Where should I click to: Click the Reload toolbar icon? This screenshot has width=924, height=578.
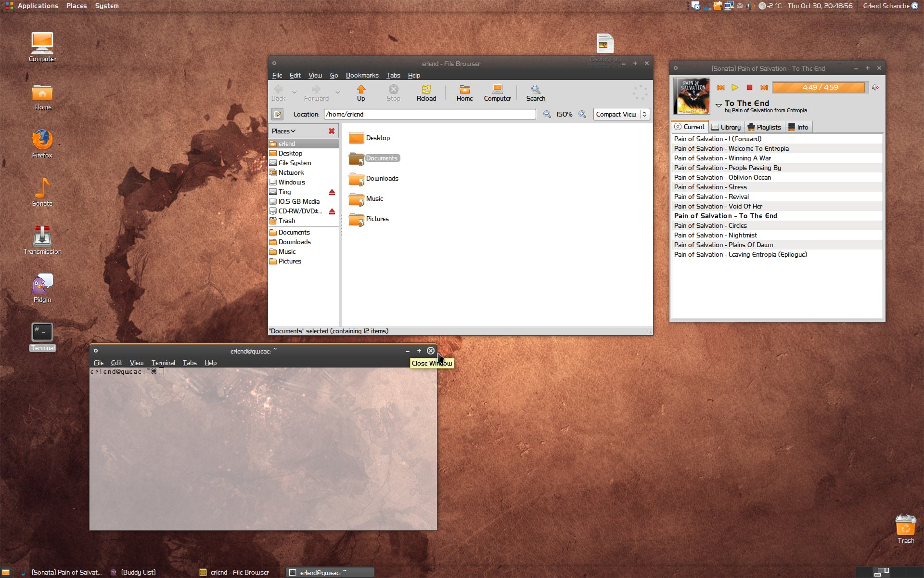tap(426, 93)
